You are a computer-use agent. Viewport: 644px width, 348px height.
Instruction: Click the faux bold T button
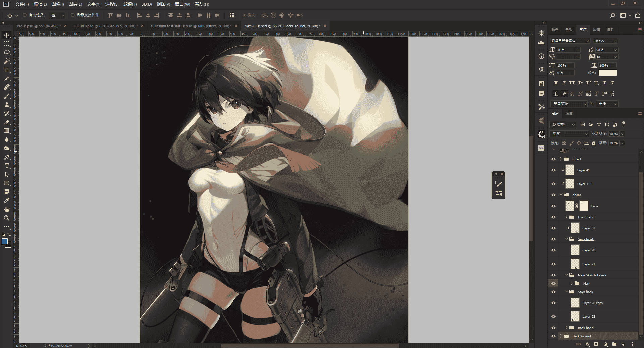[556, 83]
